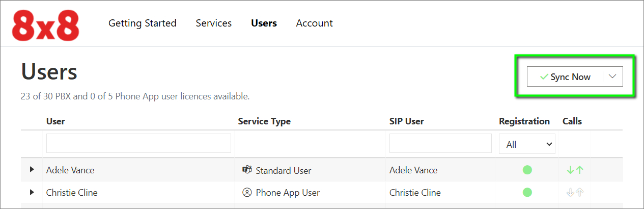Click the Phone App User person icon
The height and width of the screenshot is (209, 644).
pyautogui.click(x=247, y=193)
